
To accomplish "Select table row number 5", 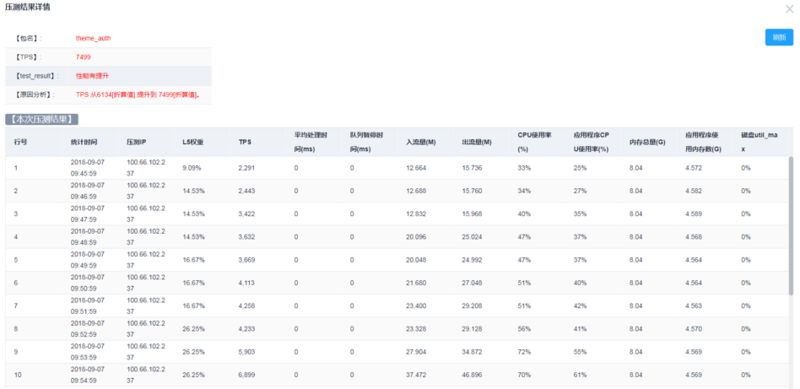I will (397, 260).
